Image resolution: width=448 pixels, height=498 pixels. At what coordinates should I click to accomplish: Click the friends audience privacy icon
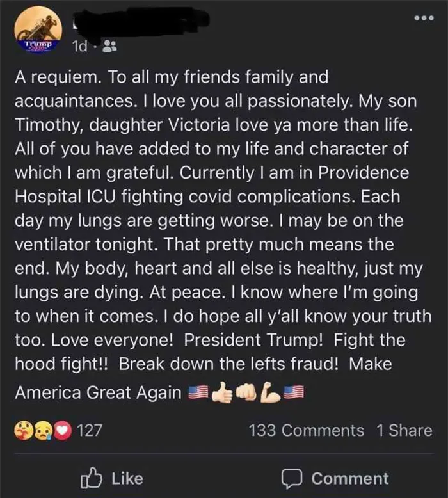point(110,46)
